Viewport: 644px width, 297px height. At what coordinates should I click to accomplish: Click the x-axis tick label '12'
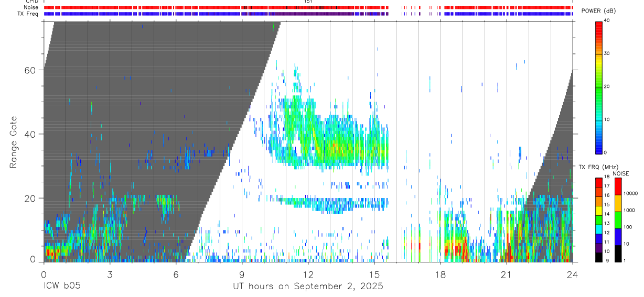coord(308,274)
